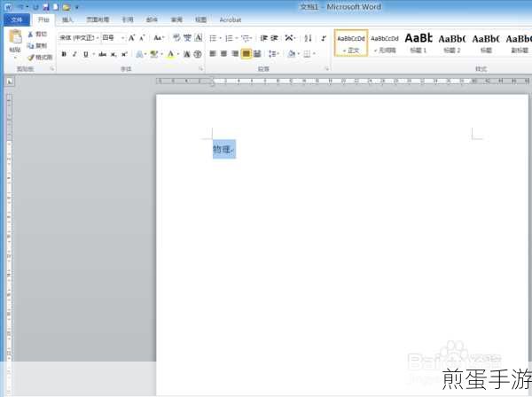The image size is (532, 397).
Task: Click the Shrink Font icon
Action: click(x=143, y=38)
